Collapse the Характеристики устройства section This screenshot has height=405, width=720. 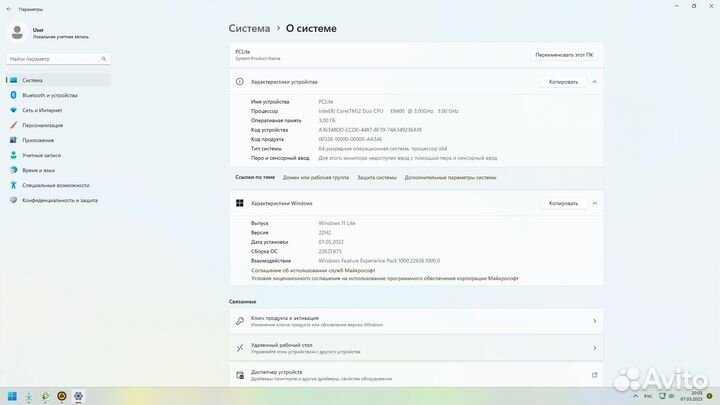pos(595,81)
